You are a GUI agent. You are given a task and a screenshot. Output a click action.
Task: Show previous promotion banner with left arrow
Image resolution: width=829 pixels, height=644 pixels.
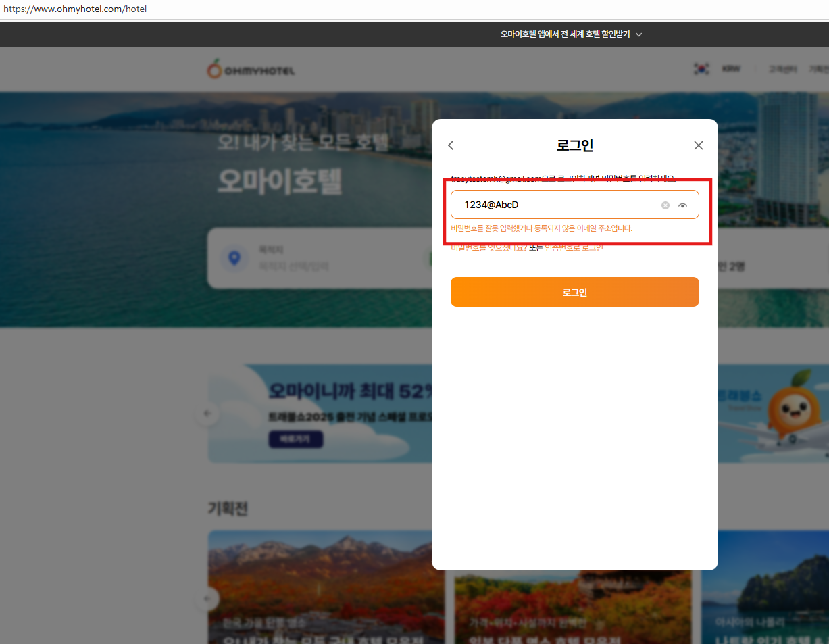coord(207,414)
